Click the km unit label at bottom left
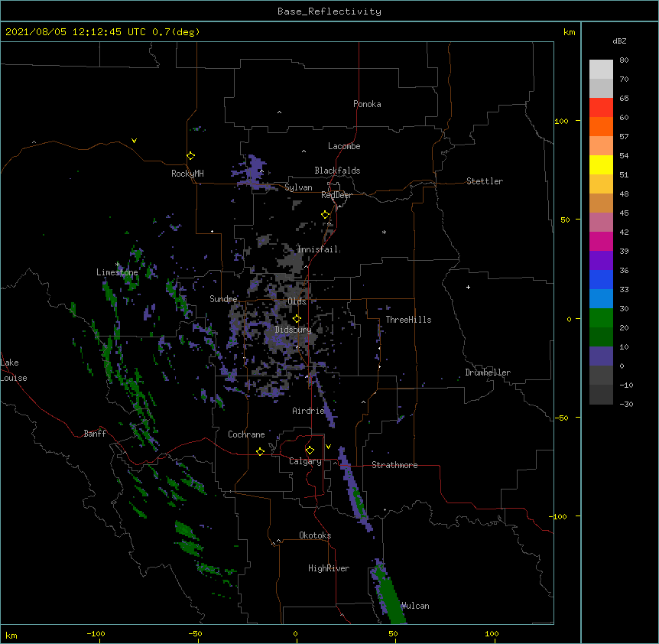 11,635
